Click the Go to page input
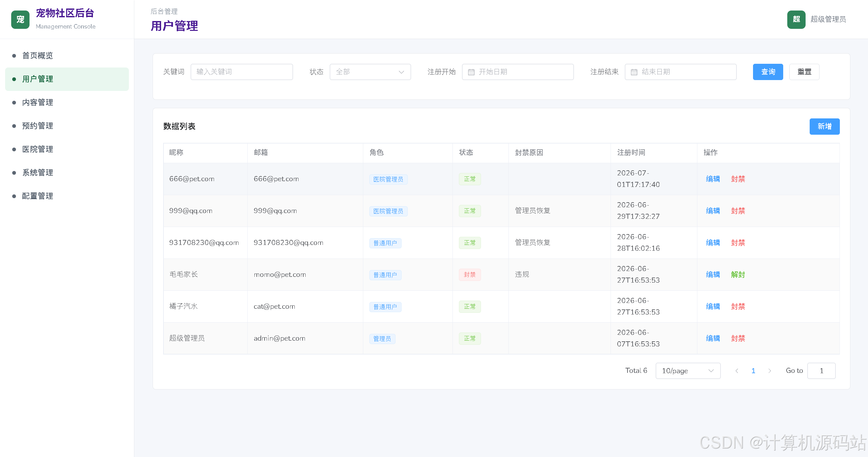868x457 pixels. (x=821, y=371)
